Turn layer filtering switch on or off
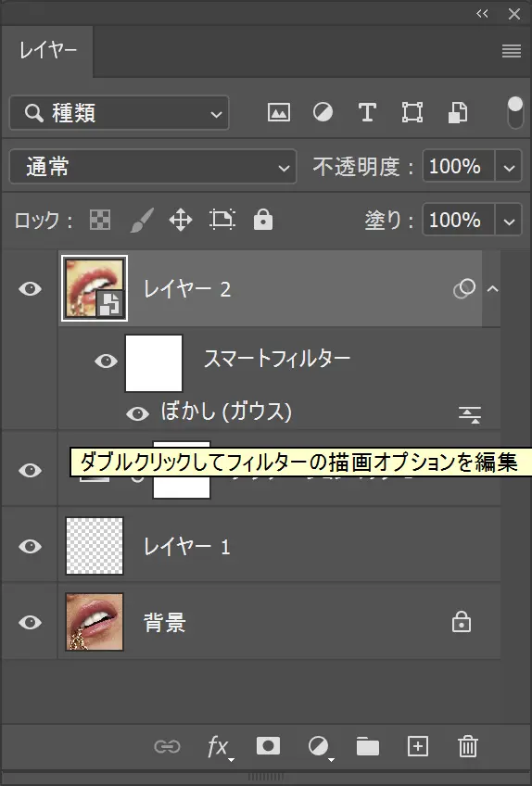532x786 pixels. (515, 112)
